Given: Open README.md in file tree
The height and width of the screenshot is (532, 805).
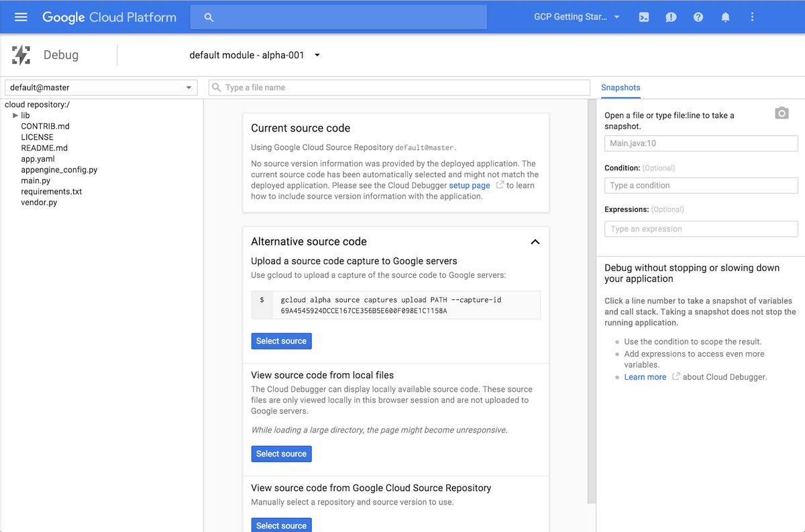Looking at the screenshot, I should (44, 148).
